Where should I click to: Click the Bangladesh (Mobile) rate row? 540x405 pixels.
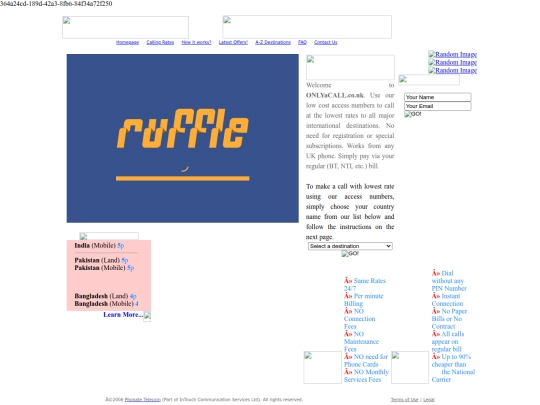(106, 304)
